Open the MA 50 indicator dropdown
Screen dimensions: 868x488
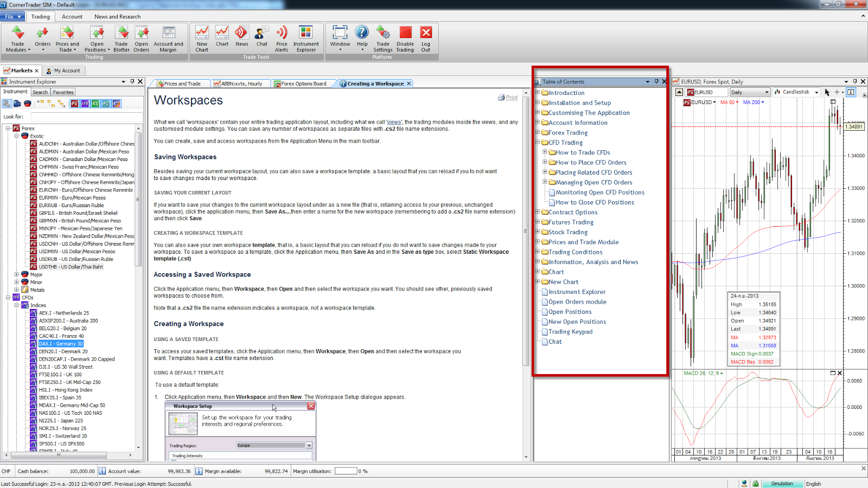(729, 102)
